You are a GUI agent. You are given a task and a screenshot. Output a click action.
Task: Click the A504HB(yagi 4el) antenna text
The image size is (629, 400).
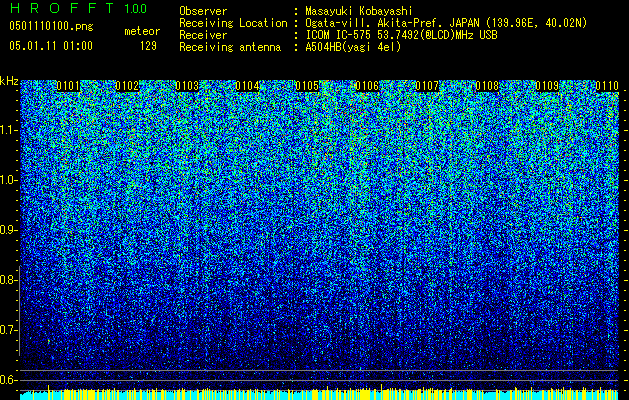click(x=353, y=47)
